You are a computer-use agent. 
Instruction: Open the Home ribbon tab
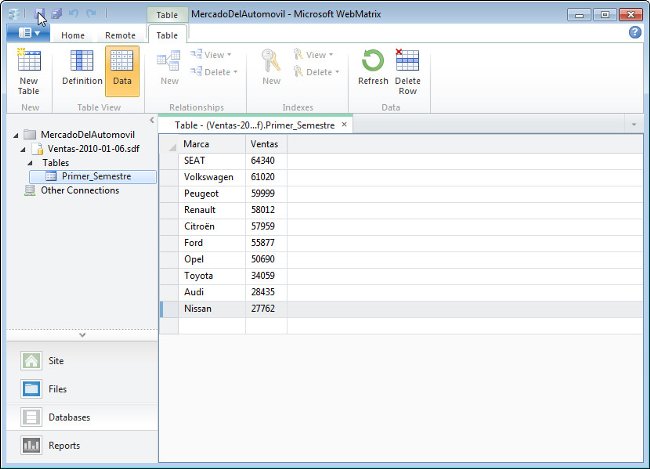click(x=73, y=35)
